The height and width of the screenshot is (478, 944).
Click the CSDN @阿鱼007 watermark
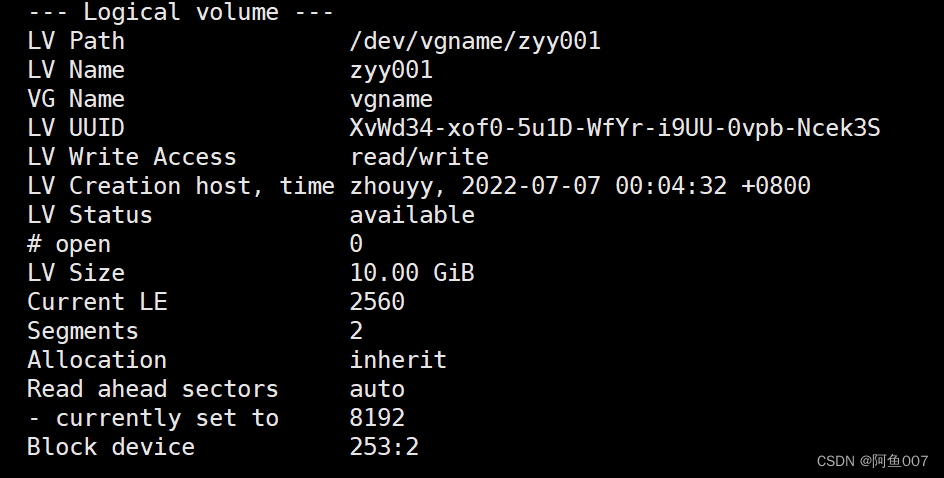[x=872, y=461]
